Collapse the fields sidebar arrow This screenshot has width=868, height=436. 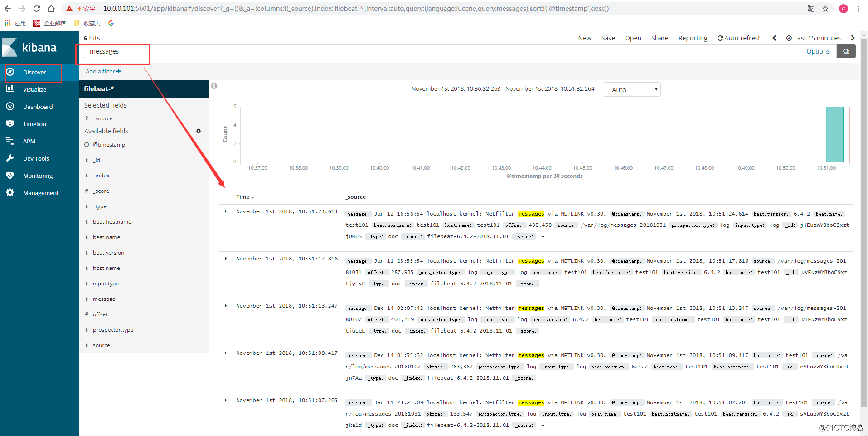[214, 86]
